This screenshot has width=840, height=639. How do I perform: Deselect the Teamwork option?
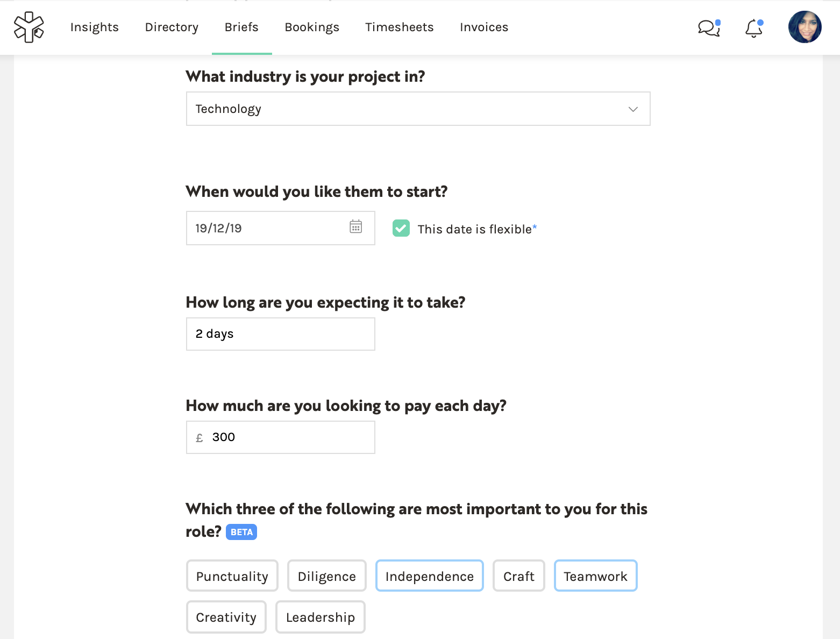595,576
